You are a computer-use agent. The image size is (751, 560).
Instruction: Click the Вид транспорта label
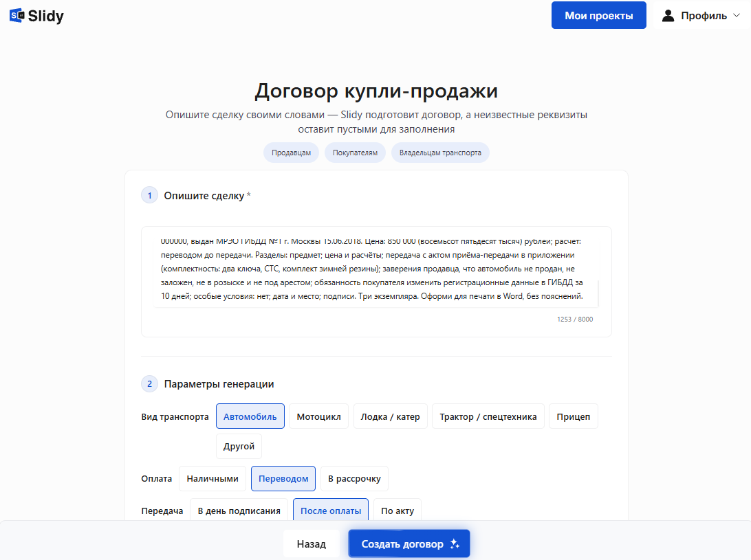coord(175,416)
